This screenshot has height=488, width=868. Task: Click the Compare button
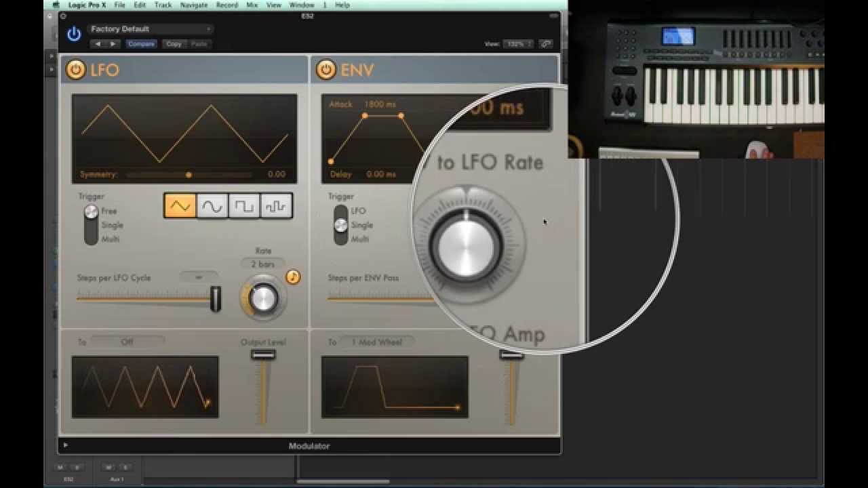point(141,44)
